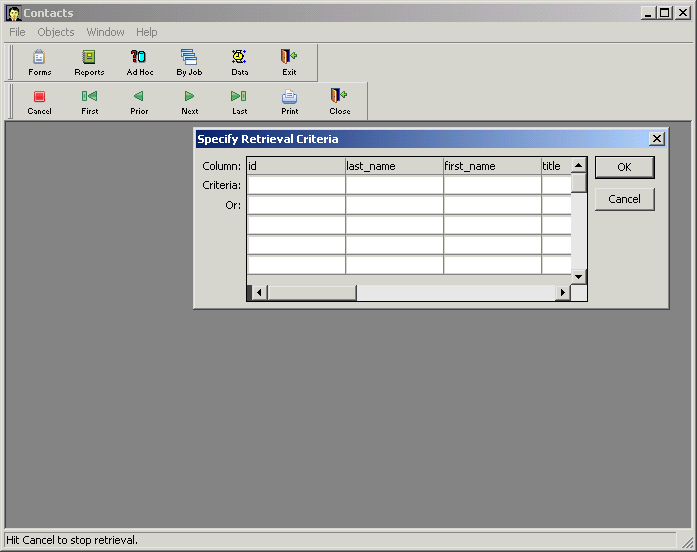Print using the Print toolbar icon

pyautogui.click(x=289, y=102)
